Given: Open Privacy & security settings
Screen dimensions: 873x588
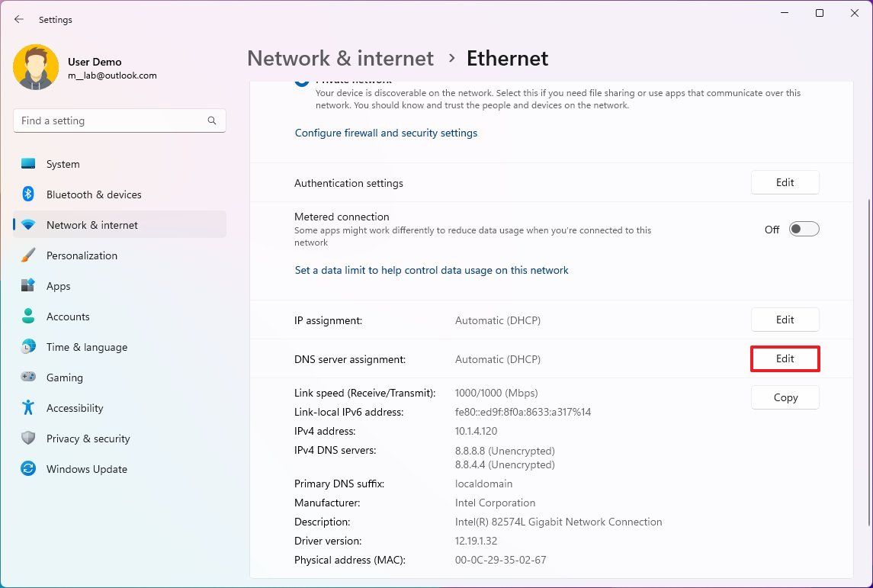Looking at the screenshot, I should 88,438.
